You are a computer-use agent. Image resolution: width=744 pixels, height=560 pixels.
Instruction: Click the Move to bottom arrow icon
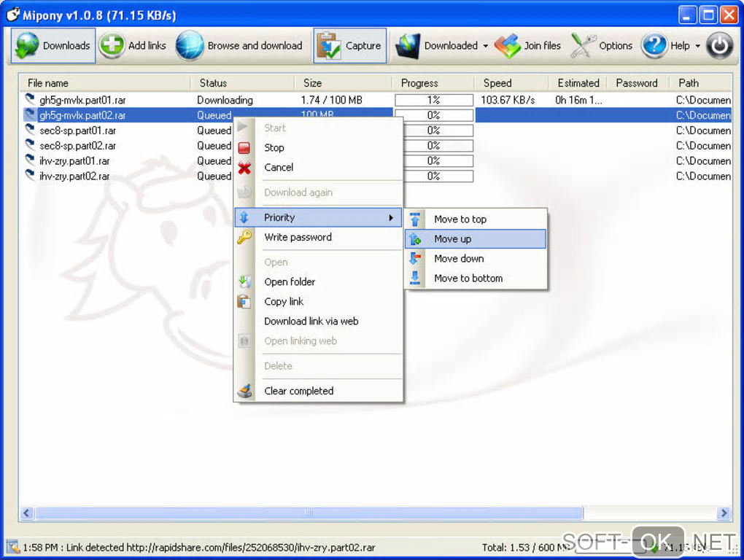415,279
